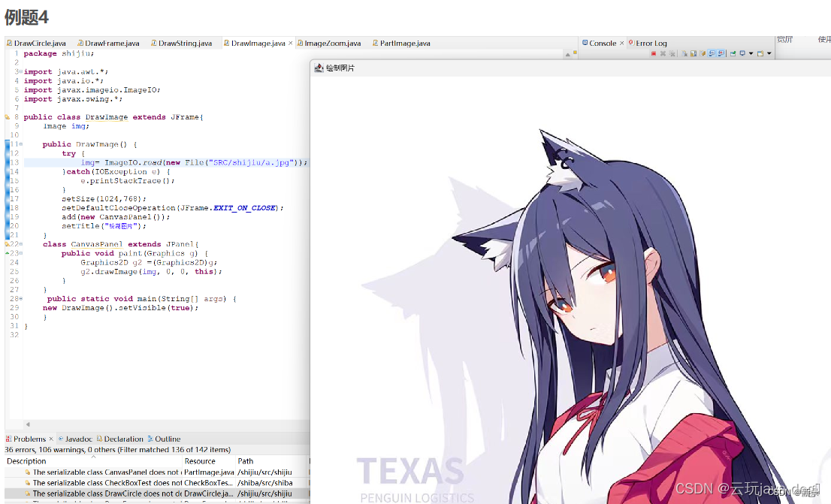
Task: Close the DrawImage.java editor tab
Action: 291,43
